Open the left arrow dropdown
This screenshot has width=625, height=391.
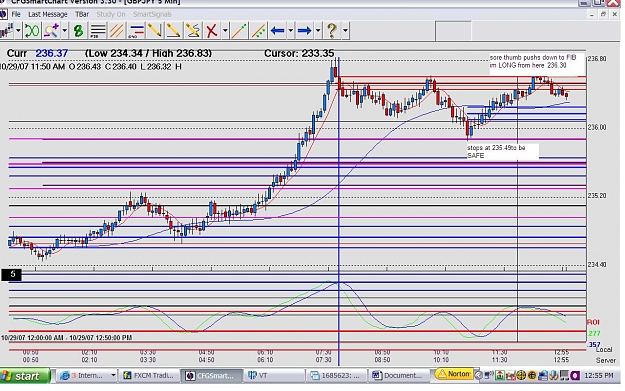(x=291, y=31)
